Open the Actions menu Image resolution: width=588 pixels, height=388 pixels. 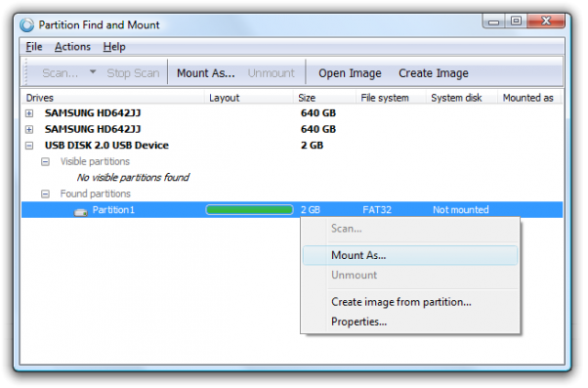click(x=72, y=47)
